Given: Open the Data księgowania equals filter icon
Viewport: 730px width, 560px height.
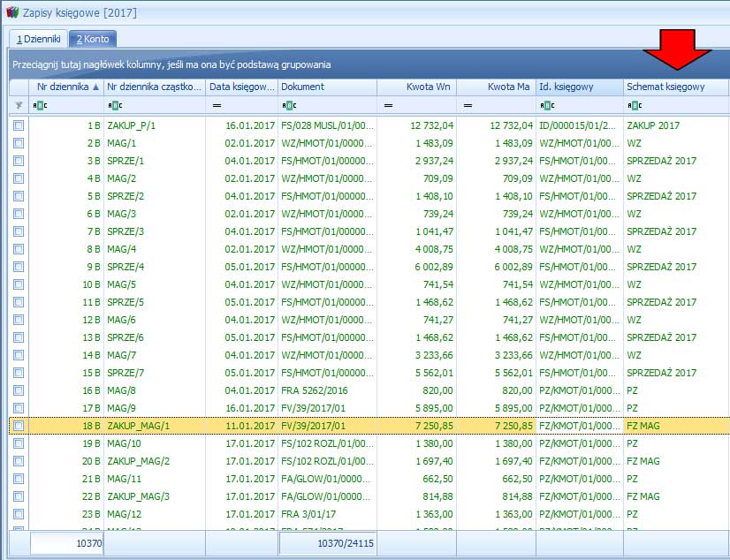Looking at the screenshot, I should 217,106.
